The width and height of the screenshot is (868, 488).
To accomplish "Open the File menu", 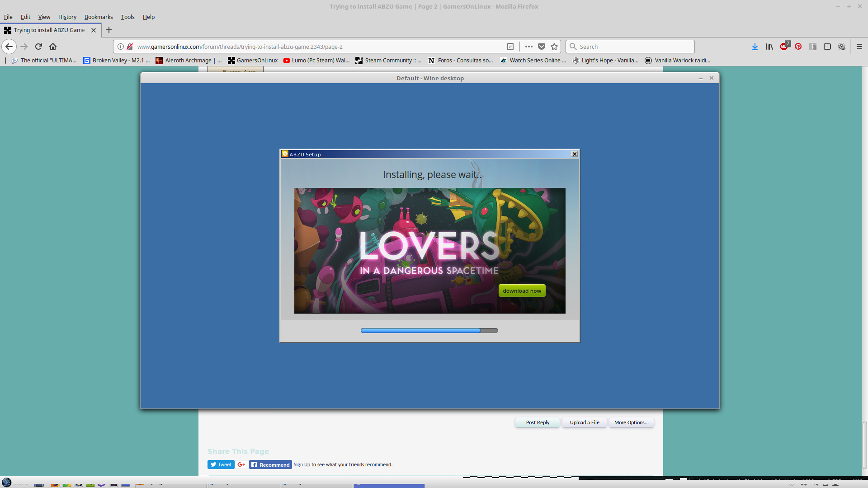I will (x=8, y=17).
